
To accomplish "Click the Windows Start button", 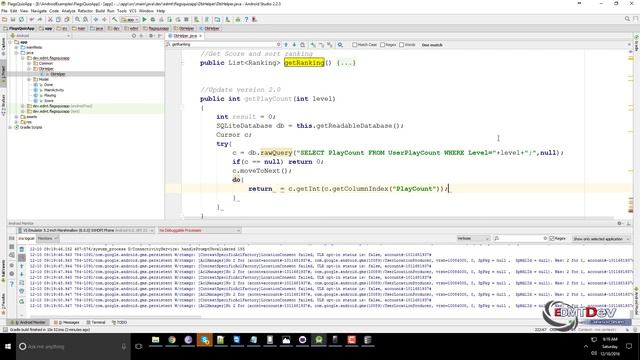I will (8, 347).
